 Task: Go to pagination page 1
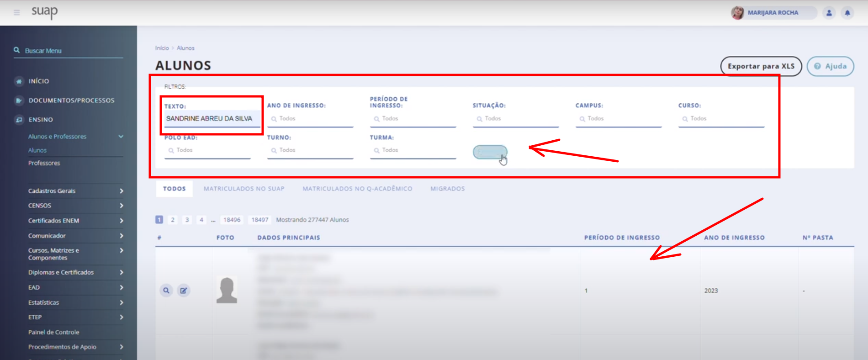(159, 220)
